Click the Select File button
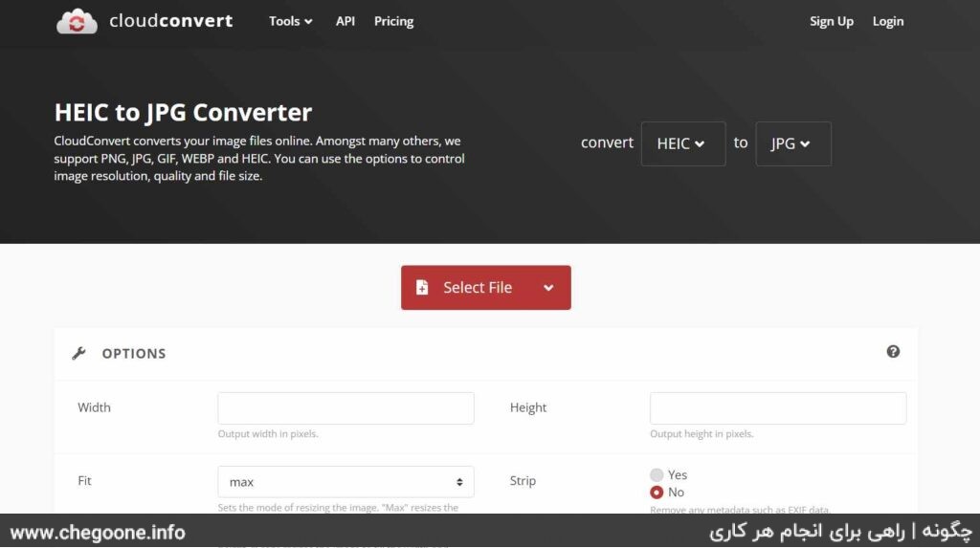The width and height of the screenshot is (980, 548). coord(485,288)
